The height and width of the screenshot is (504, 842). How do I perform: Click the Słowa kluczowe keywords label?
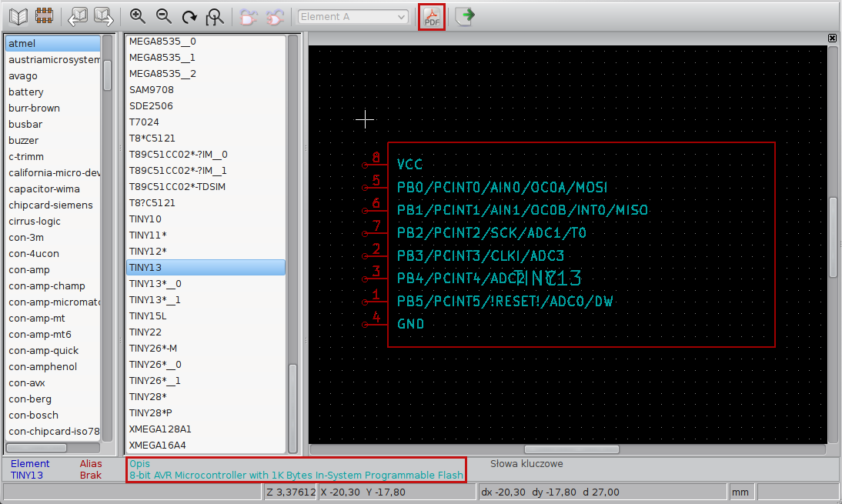pos(526,464)
